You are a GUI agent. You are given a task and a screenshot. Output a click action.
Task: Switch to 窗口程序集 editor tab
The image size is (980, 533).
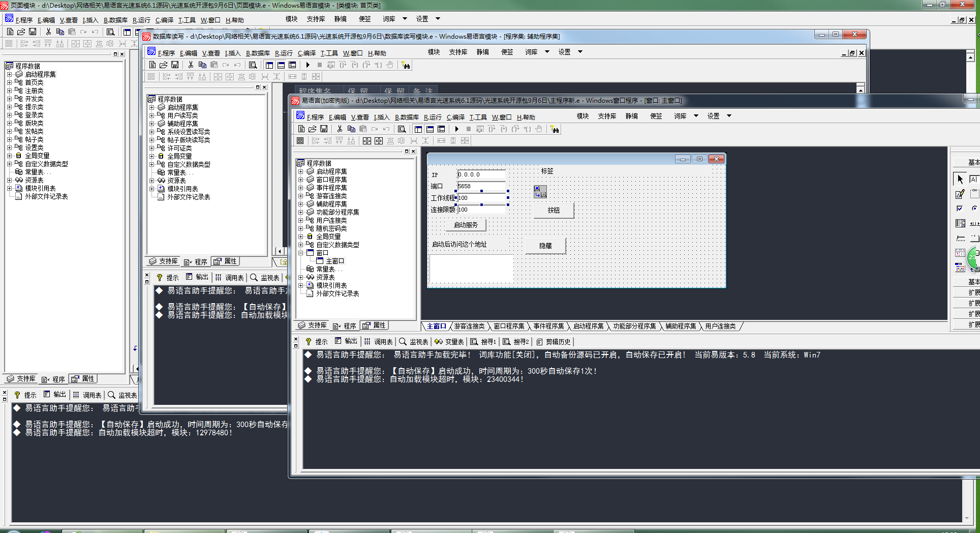(509, 326)
